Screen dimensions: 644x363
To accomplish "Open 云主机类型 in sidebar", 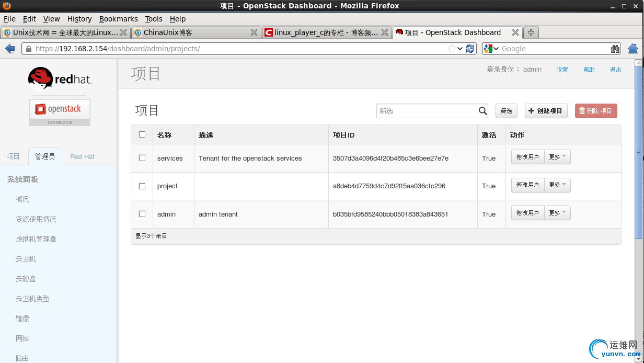I will [x=32, y=299].
